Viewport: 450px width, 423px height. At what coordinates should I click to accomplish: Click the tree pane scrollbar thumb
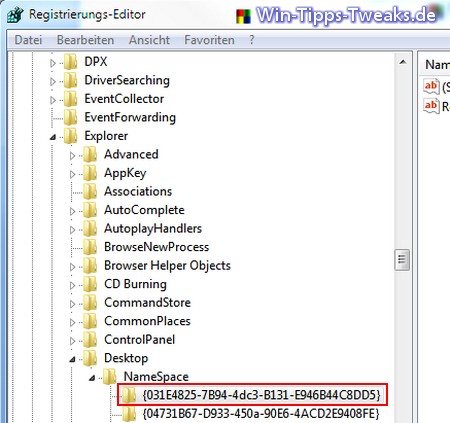click(x=402, y=259)
